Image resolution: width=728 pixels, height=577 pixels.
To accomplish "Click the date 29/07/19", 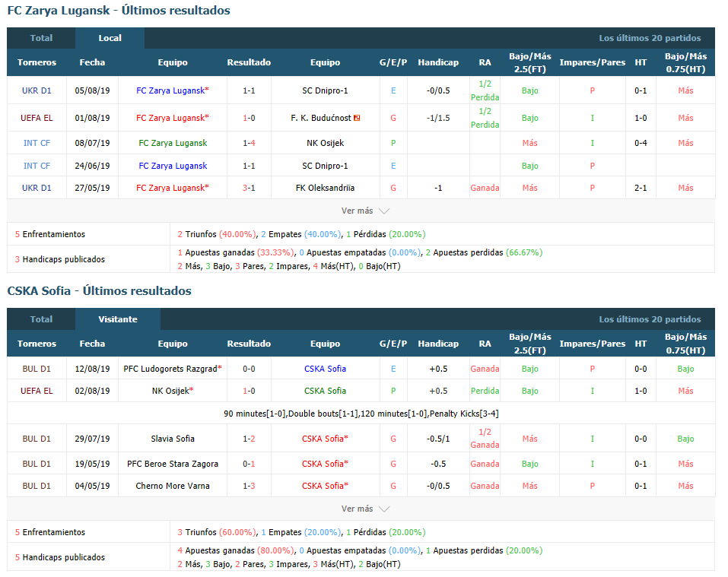I will click(92, 439).
